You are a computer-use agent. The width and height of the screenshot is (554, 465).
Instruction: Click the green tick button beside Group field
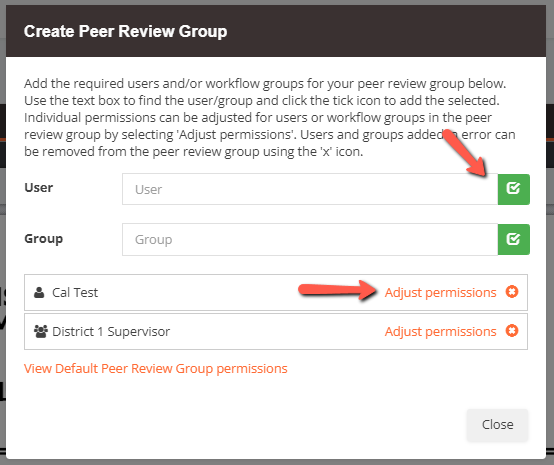tap(513, 239)
